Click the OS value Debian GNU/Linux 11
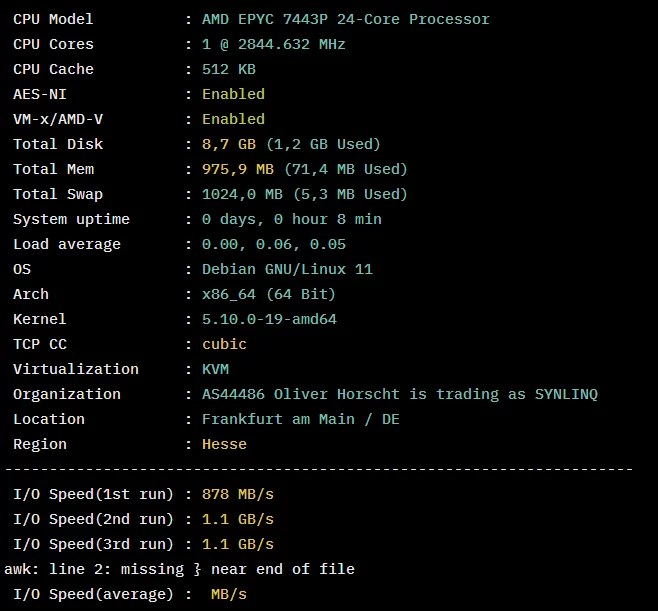This screenshot has width=658, height=611. tap(287, 269)
